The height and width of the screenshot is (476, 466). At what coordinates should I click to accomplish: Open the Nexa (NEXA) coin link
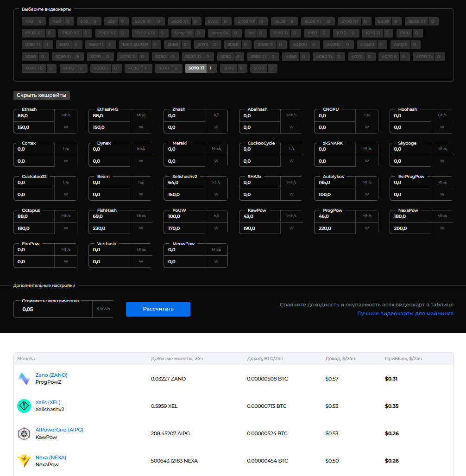(50, 457)
